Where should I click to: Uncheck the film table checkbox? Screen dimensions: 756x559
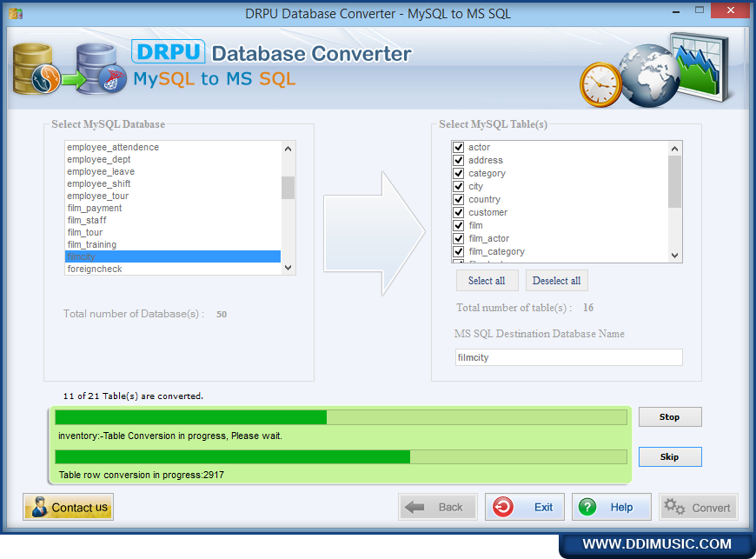pyautogui.click(x=459, y=225)
